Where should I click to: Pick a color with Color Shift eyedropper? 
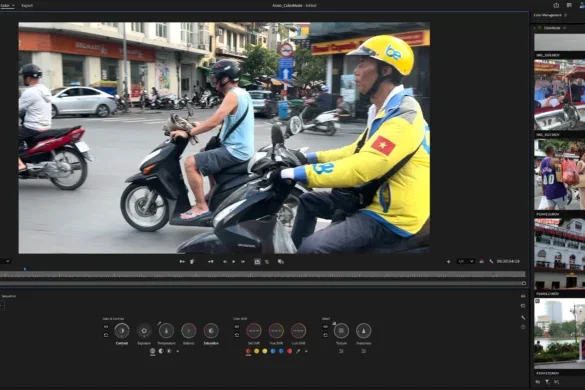click(x=298, y=351)
